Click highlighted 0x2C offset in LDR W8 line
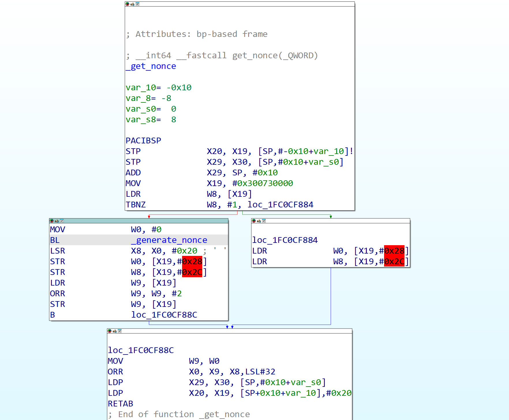Viewport: 509px width, 420px height. pos(394,262)
